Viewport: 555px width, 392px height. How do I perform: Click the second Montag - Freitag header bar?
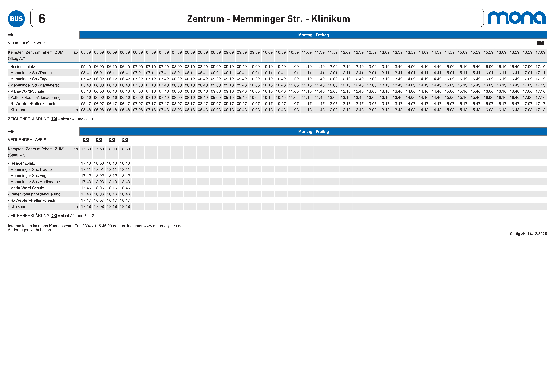(313, 132)
